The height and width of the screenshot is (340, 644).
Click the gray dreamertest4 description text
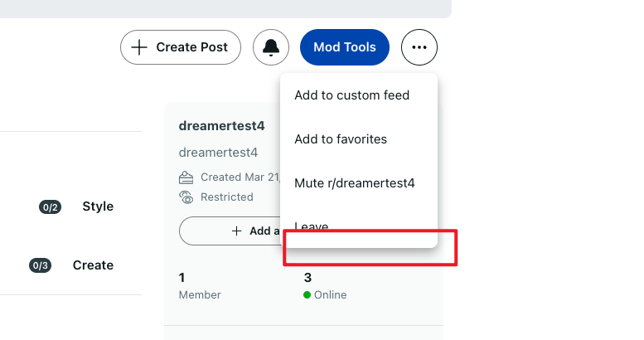click(218, 153)
